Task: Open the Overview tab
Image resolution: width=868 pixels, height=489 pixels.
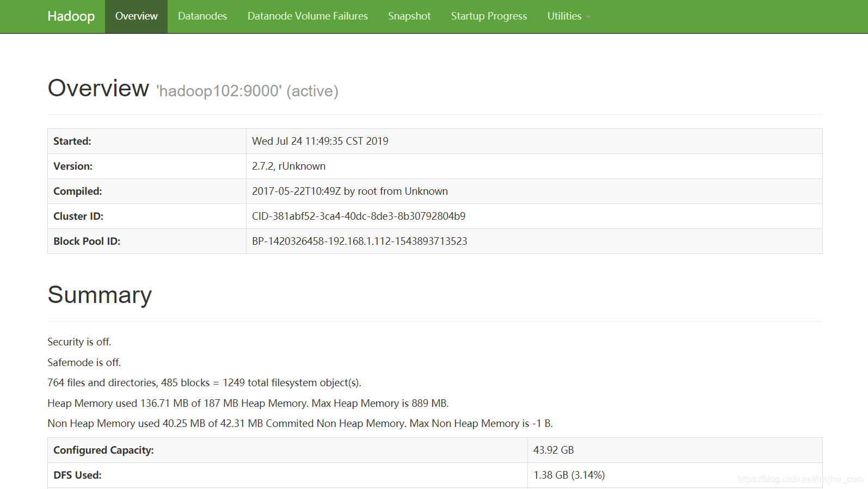Action: 136,16
